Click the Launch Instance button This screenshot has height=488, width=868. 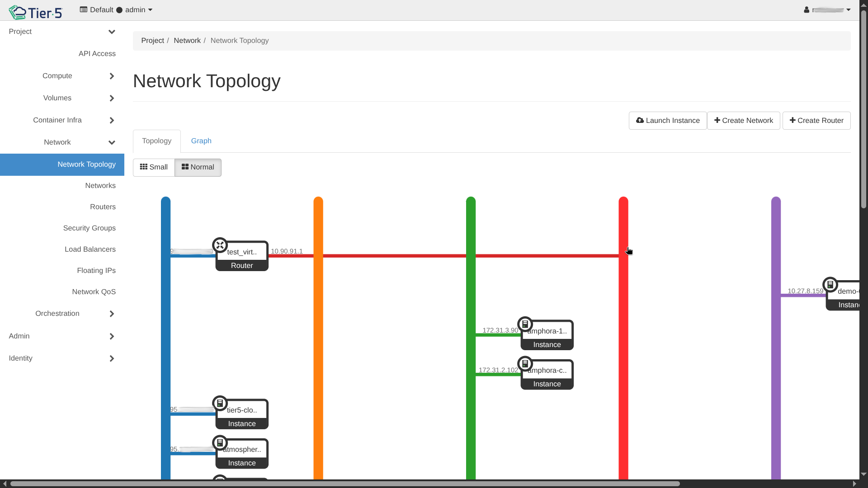[667, 121]
